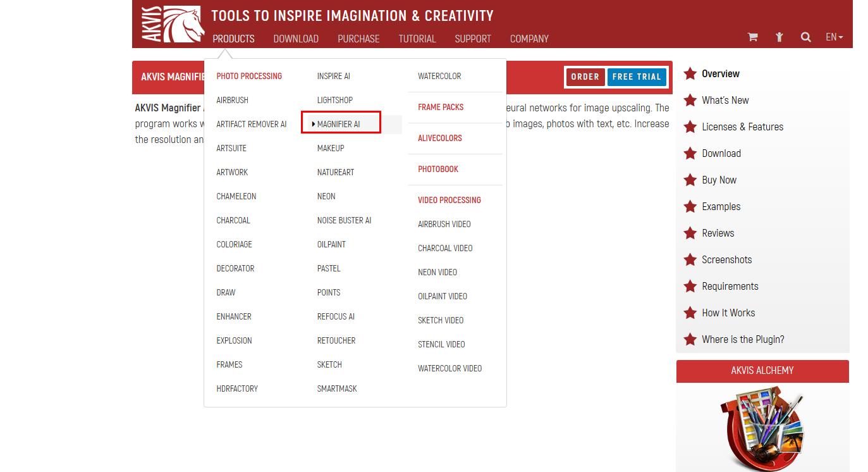The height and width of the screenshot is (472, 868).
Task: Open Decorator product page
Action: pos(235,268)
